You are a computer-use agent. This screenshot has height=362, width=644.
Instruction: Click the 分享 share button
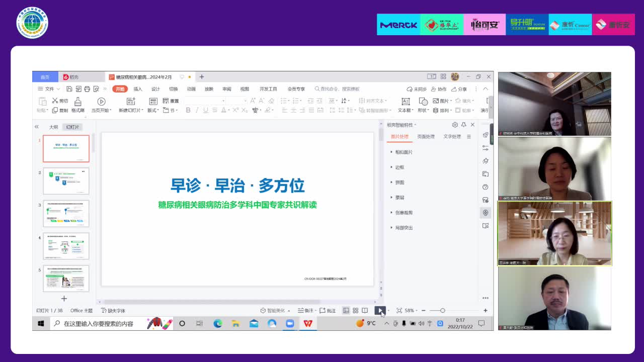[459, 89]
